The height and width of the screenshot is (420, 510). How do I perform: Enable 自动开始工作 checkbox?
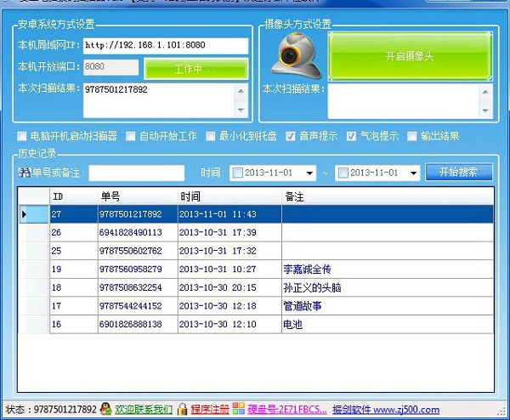(x=131, y=136)
